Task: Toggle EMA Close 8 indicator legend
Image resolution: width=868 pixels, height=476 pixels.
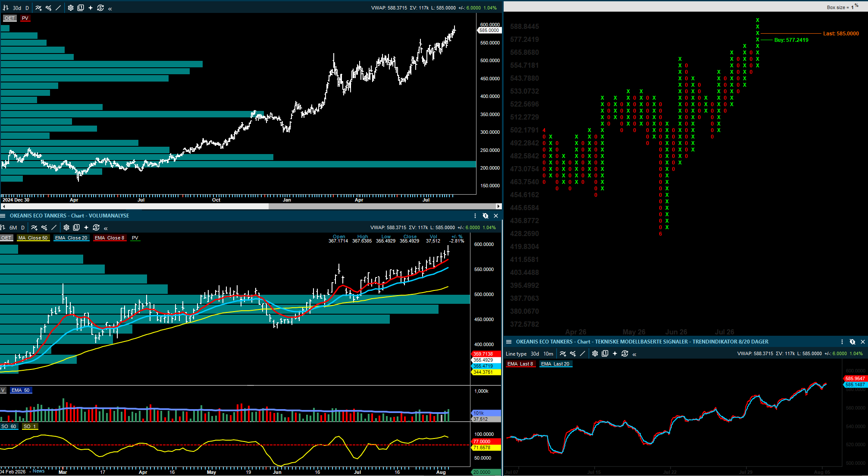Action: [x=110, y=238]
